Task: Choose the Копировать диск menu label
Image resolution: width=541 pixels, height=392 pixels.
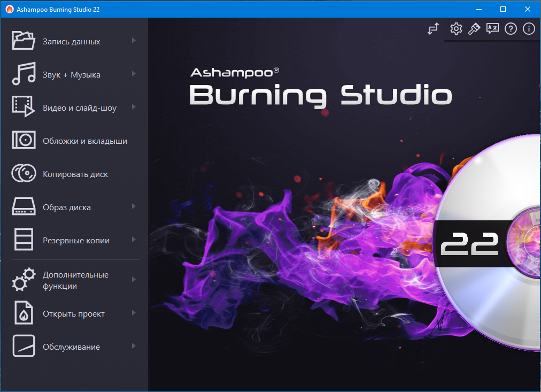Action: click(75, 174)
